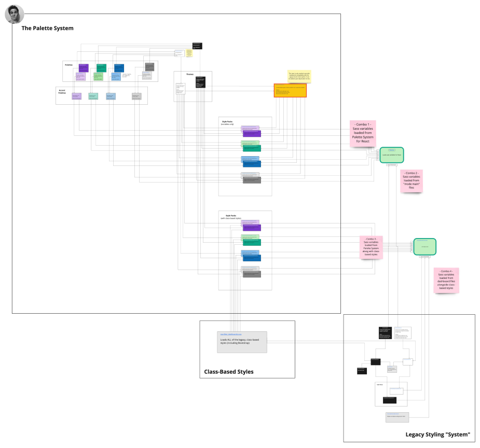Select purple card in variables-only Style Packs
Screen dimensions: 480x448
pos(252,133)
